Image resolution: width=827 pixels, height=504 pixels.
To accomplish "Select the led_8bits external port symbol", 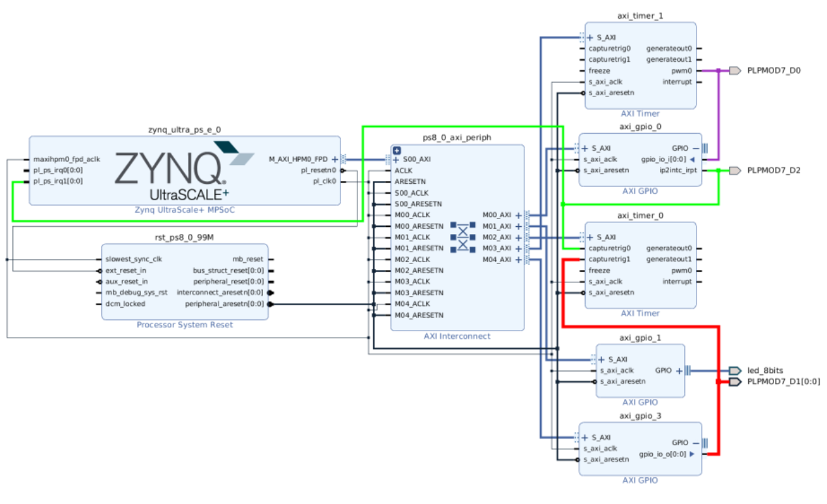I will [735, 370].
